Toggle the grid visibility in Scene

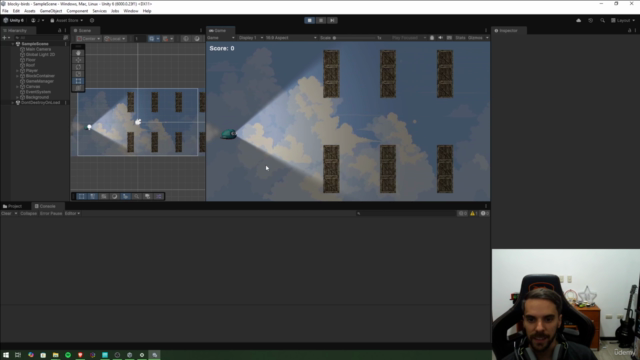151,39
